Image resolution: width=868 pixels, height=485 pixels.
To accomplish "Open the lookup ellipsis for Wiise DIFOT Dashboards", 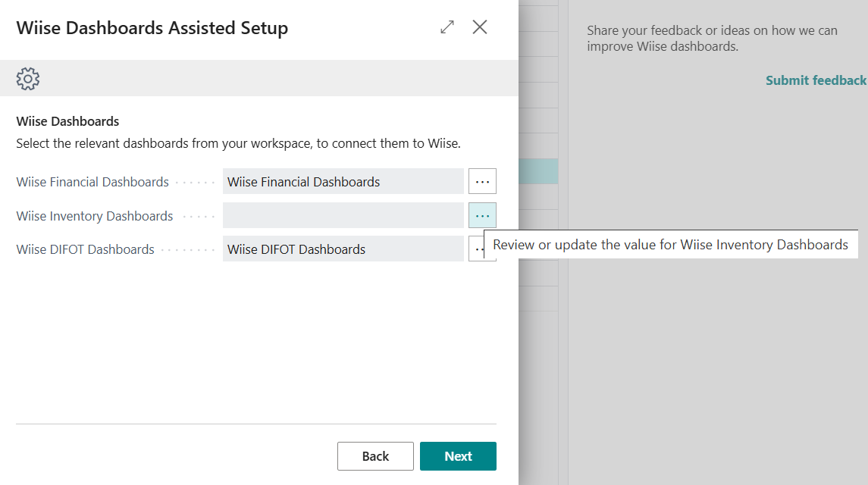I will click(477, 249).
